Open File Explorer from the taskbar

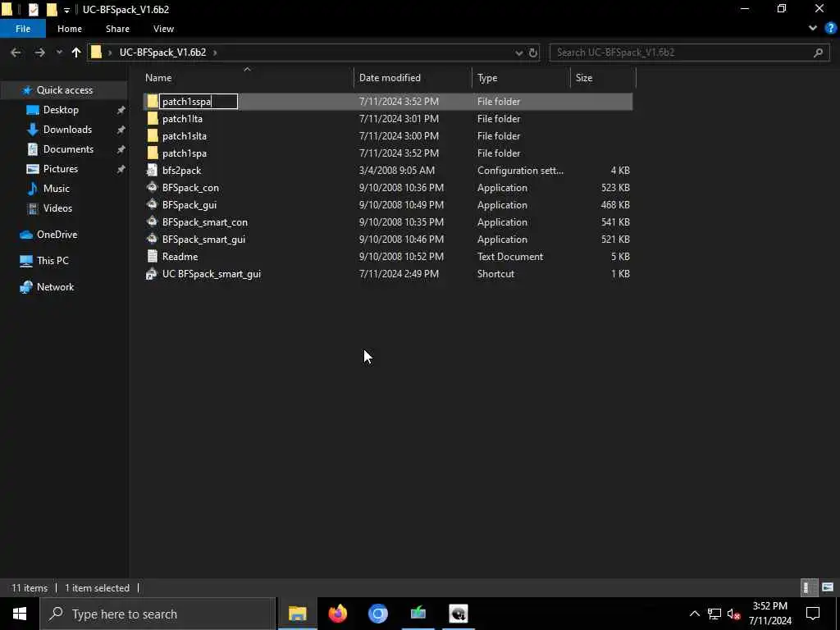[x=297, y=614]
